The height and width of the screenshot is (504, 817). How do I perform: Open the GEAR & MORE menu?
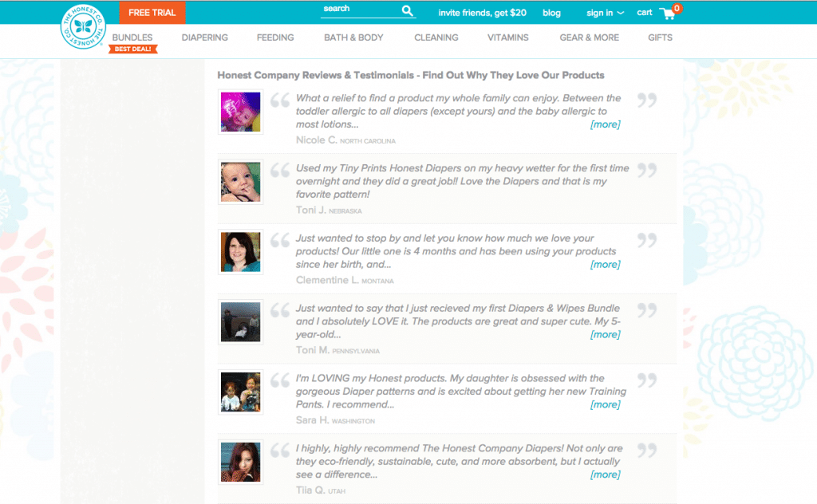(x=590, y=37)
